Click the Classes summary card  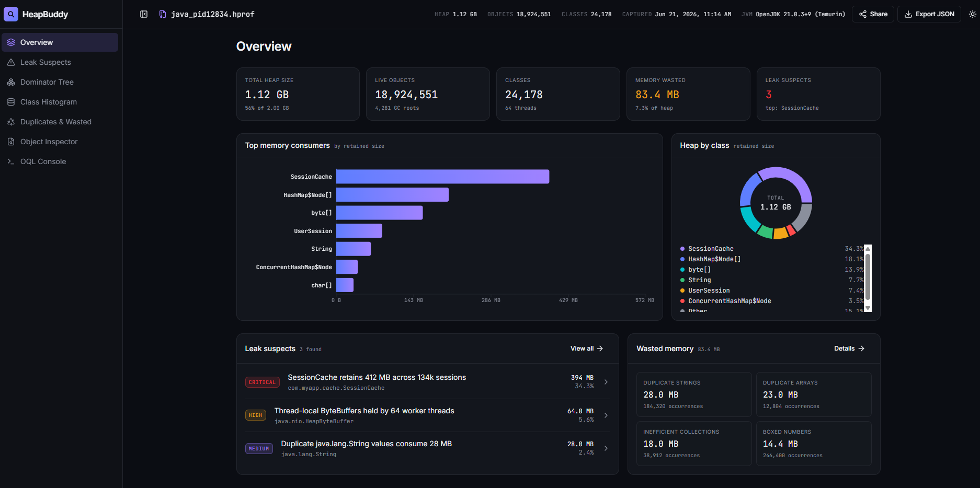[x=558, y=94]
